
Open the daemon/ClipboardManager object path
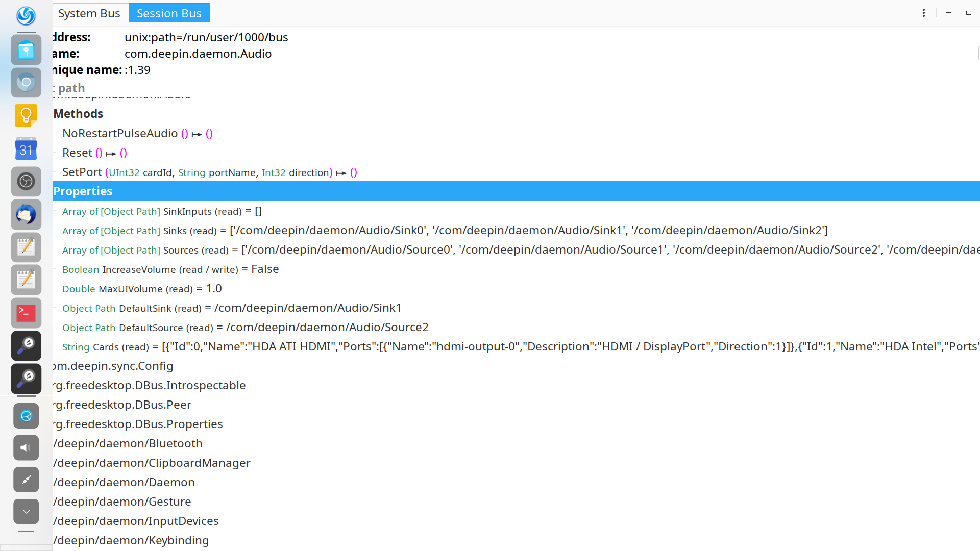pyautogui.click(x=152, y=463)
